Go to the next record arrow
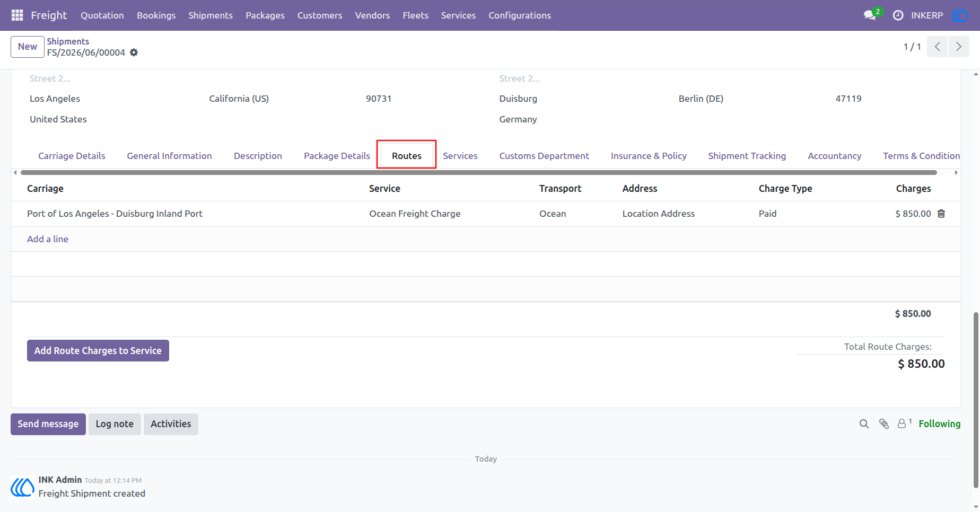Viewport: 980px width, 512px height. tap(959, 47)
